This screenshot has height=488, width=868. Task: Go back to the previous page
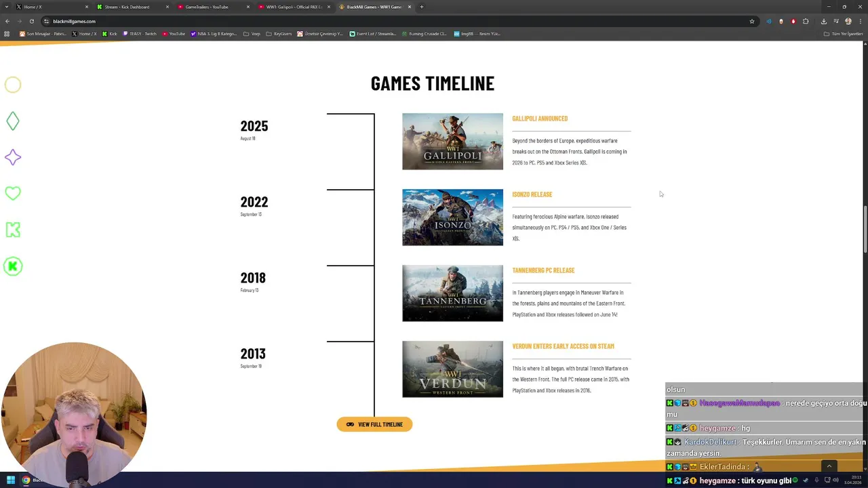7,21
